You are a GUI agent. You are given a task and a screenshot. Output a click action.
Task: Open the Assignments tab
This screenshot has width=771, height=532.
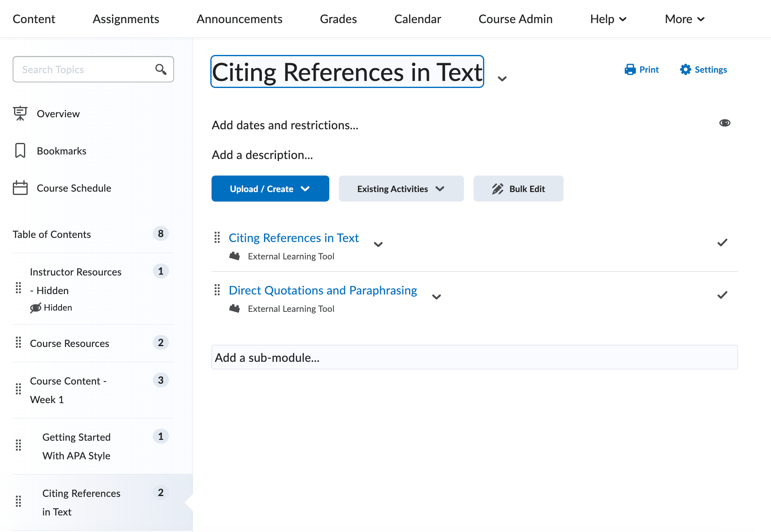point(126,19)
